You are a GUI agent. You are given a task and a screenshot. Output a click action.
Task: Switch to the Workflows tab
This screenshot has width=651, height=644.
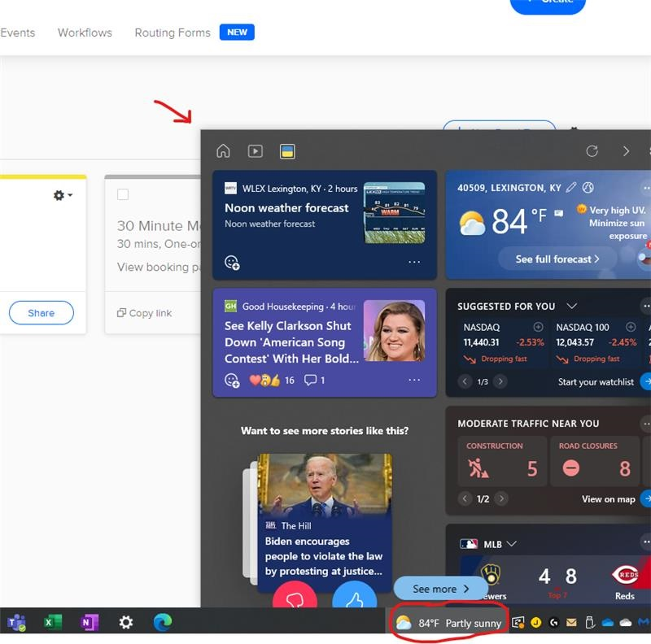click(x=85, y=33)
